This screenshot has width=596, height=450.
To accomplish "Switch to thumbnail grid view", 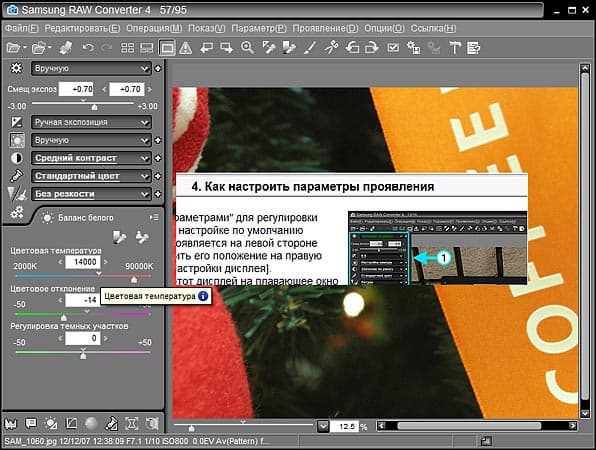I will point(127,48).
